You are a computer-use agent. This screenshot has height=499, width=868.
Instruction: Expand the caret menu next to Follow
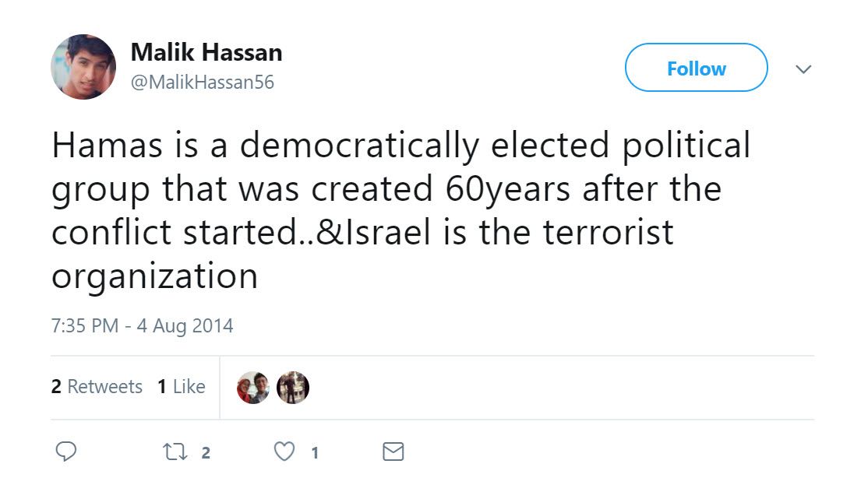(803, 69)
